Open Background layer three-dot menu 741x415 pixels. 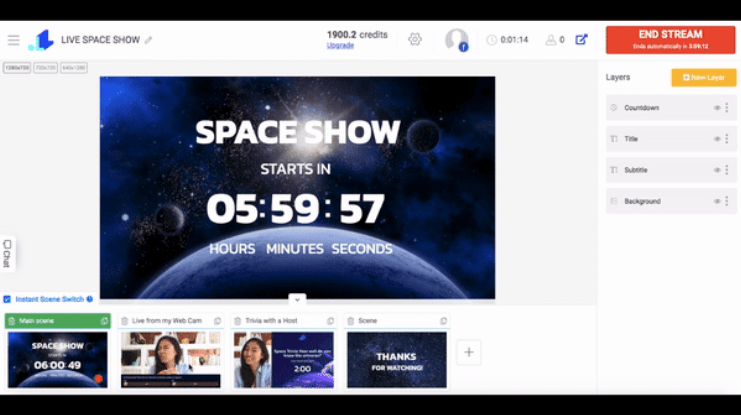[727, 201]
